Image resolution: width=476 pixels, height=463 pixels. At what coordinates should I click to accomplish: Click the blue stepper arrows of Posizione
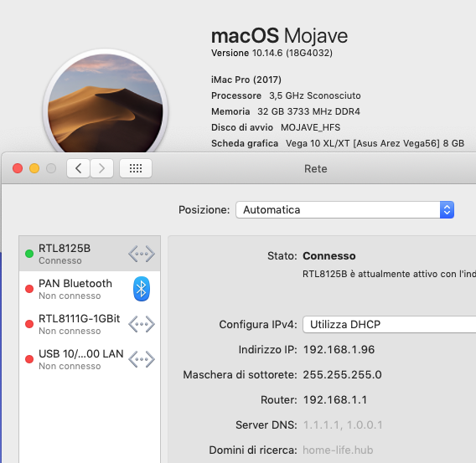click(x=447, y=209)
